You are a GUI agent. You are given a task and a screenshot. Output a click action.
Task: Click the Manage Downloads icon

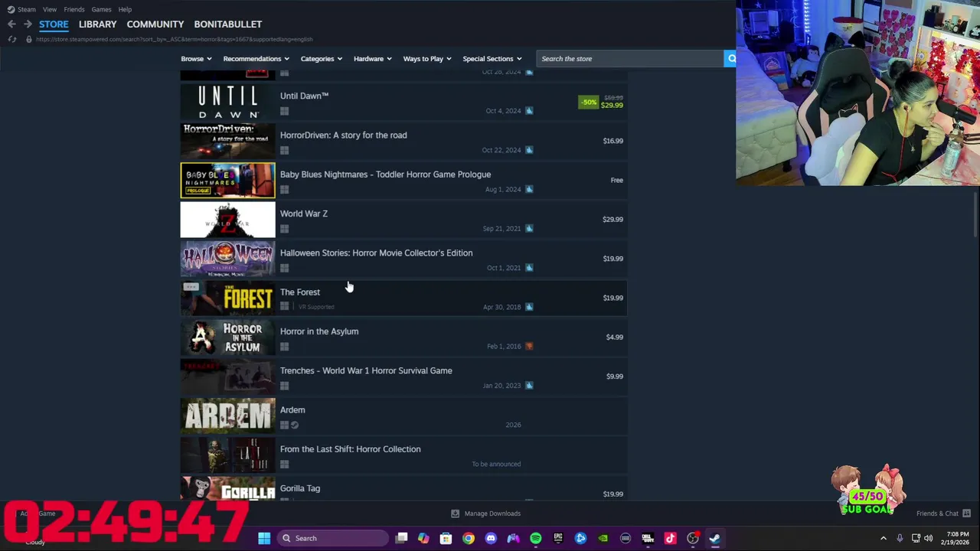(x=455, y=514)
